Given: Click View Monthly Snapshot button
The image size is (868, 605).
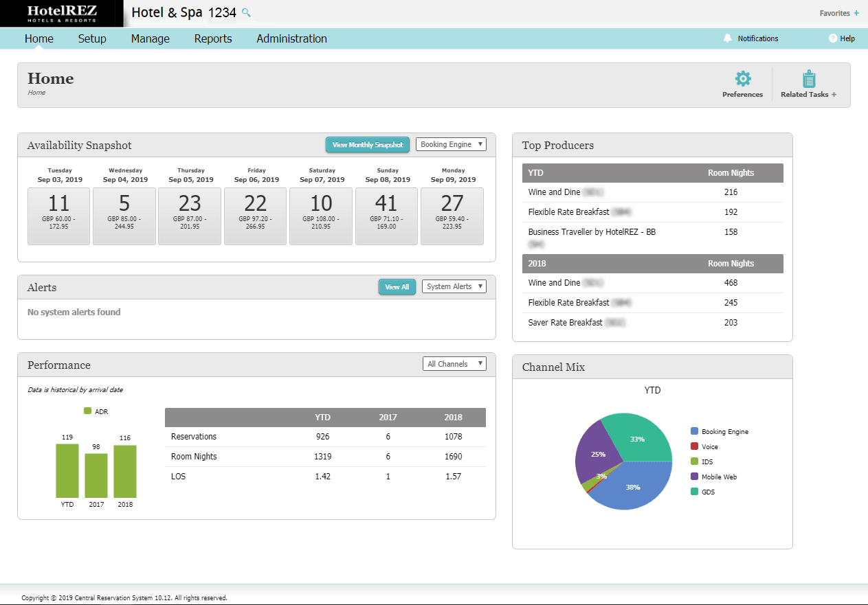Looking at the screenshot, I should click(x=368, y=145).
